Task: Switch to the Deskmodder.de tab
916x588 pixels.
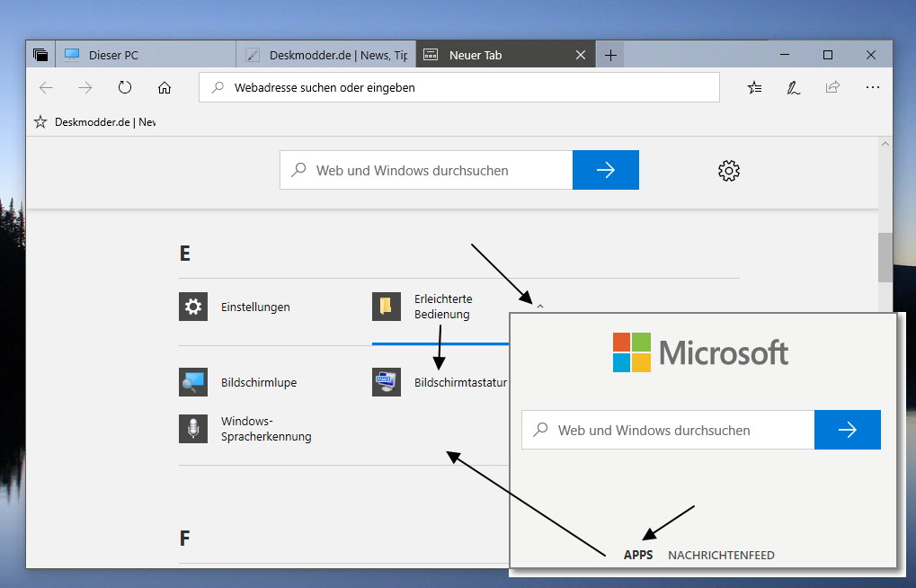Action: tap(326, 55)
